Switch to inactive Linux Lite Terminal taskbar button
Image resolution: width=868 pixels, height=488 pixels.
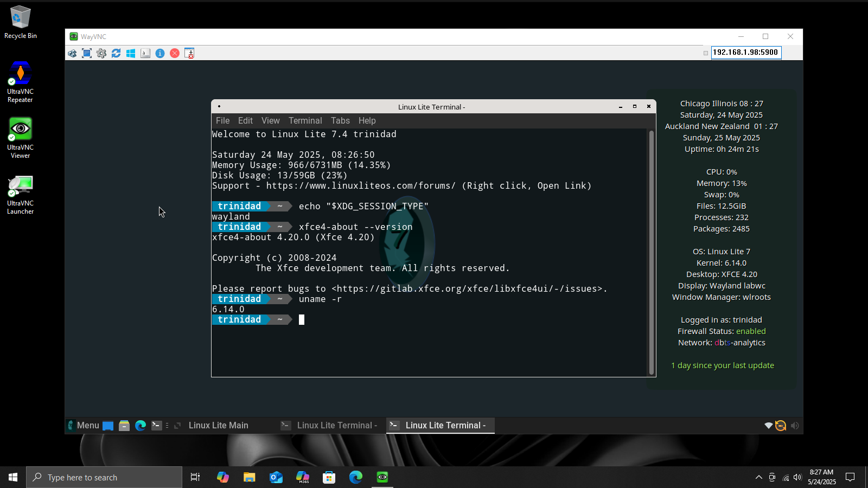tap(331, 426)
